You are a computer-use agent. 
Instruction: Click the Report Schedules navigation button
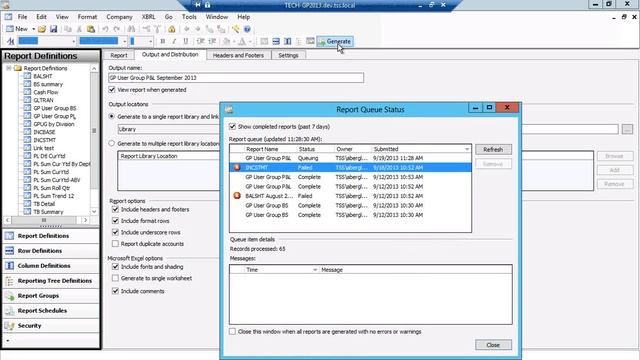(51, 311)
